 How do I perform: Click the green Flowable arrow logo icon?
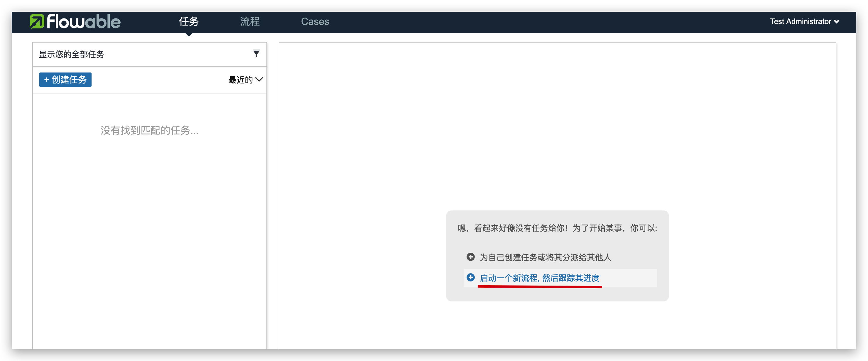pyautogui.click(x=37, y=21)
